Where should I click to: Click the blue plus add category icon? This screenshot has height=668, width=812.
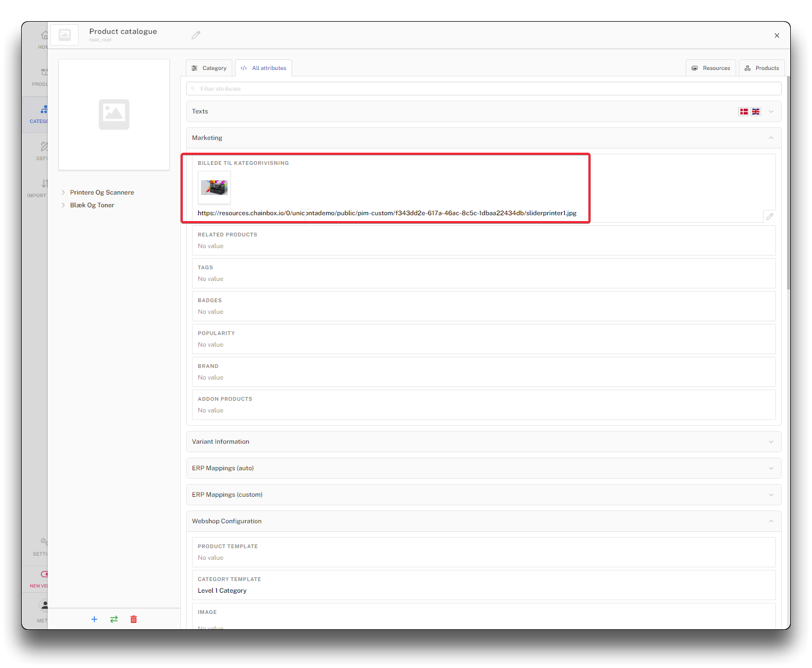[94, 619]
